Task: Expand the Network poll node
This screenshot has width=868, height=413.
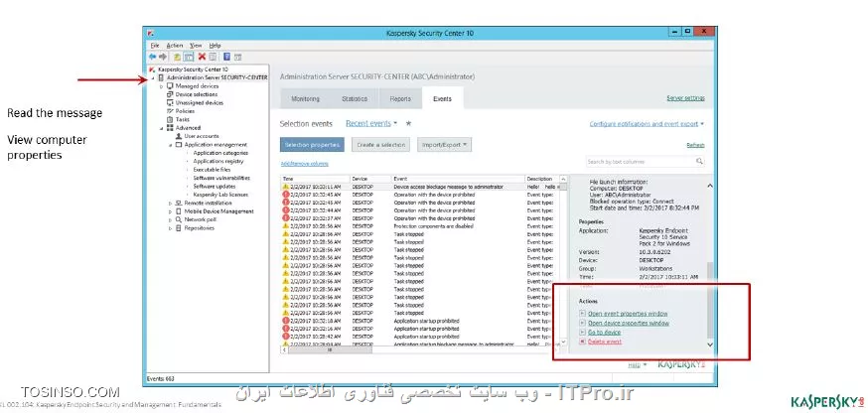Action: point(171,219)
